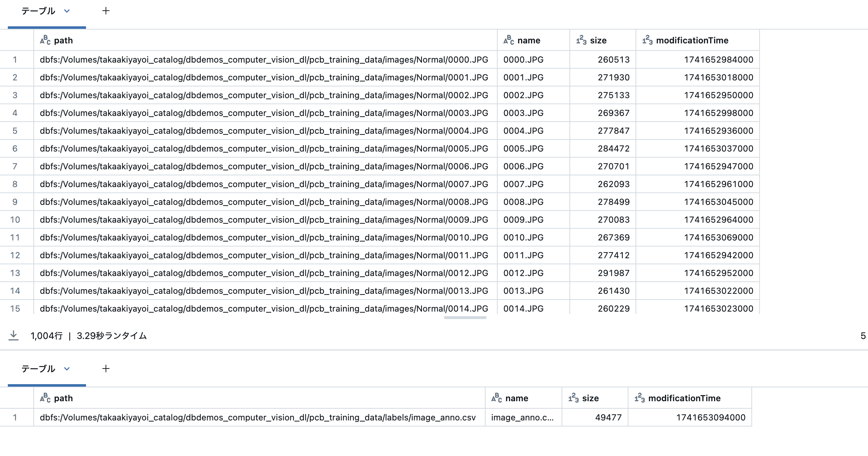Click the ABC string type icon on path column
This screenshot has height=456, width=868.
(x=45, y=40)
